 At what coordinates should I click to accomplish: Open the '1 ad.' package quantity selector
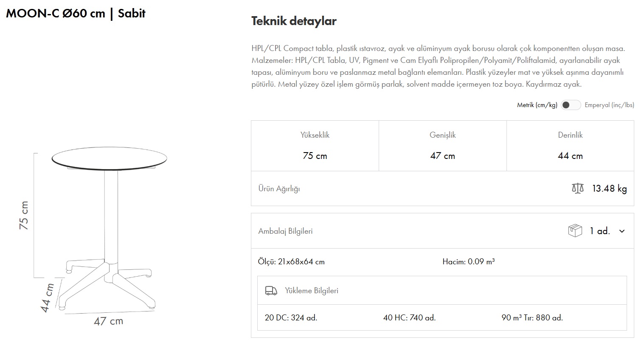[x=599, y=231]
